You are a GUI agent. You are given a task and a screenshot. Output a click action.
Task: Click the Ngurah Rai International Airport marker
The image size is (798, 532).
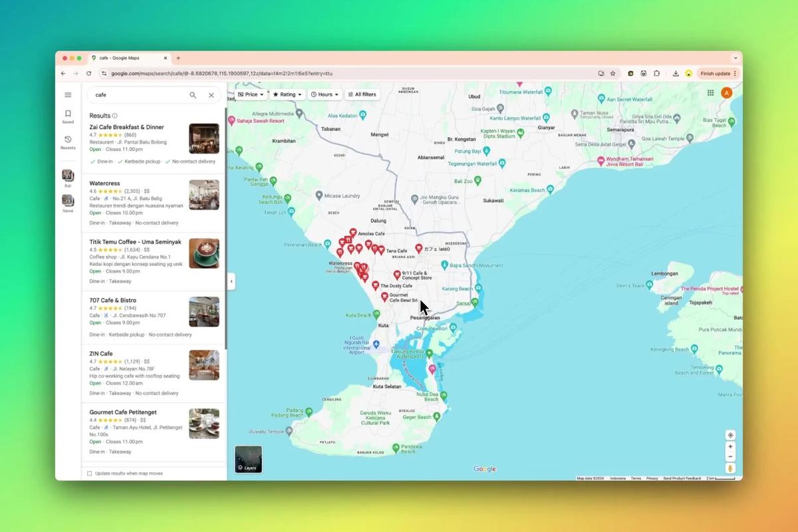376,344
